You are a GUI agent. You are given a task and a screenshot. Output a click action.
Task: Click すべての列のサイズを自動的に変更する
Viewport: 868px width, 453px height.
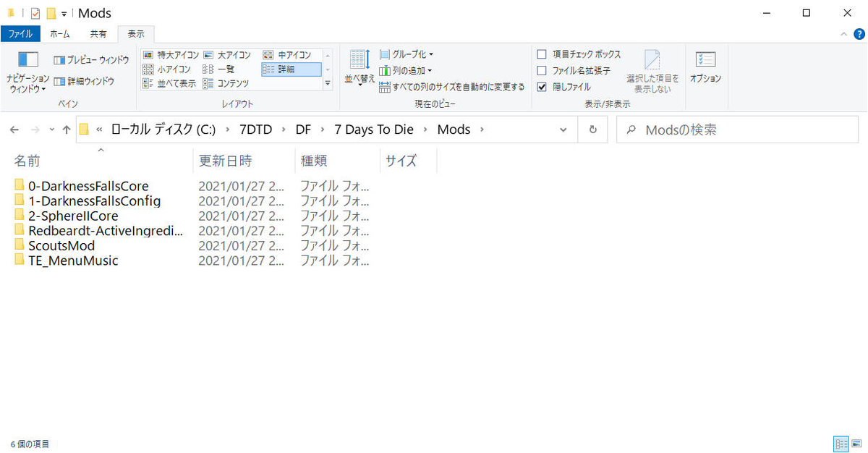452,87
